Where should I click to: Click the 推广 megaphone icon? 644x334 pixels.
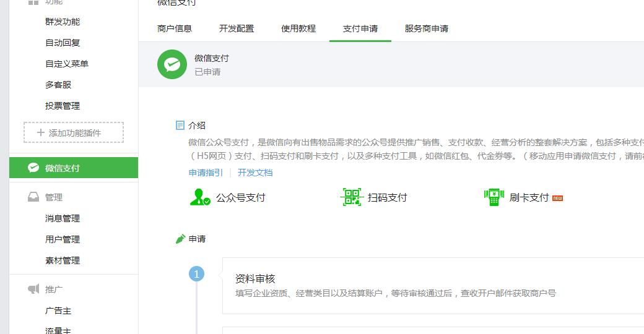coord(33,289)
